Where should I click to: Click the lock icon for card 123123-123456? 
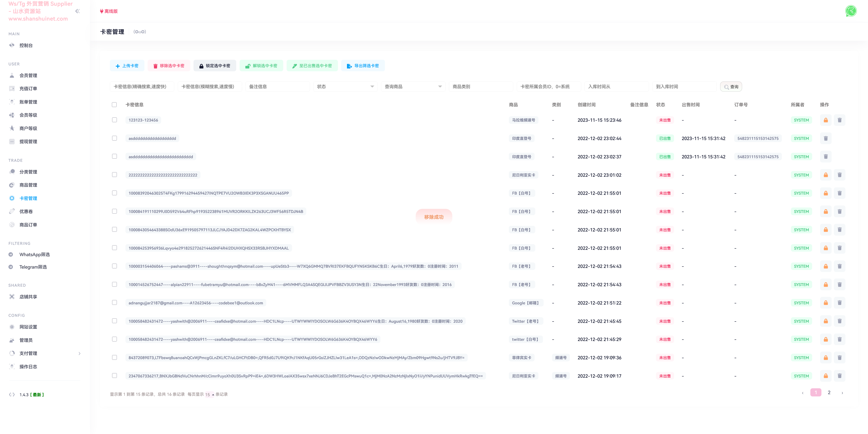826,120
